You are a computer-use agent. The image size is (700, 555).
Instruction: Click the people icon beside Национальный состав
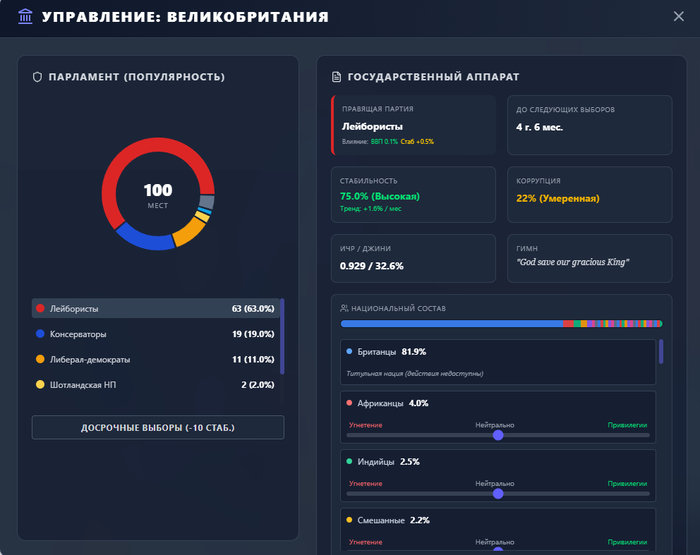tap(344, 308)
